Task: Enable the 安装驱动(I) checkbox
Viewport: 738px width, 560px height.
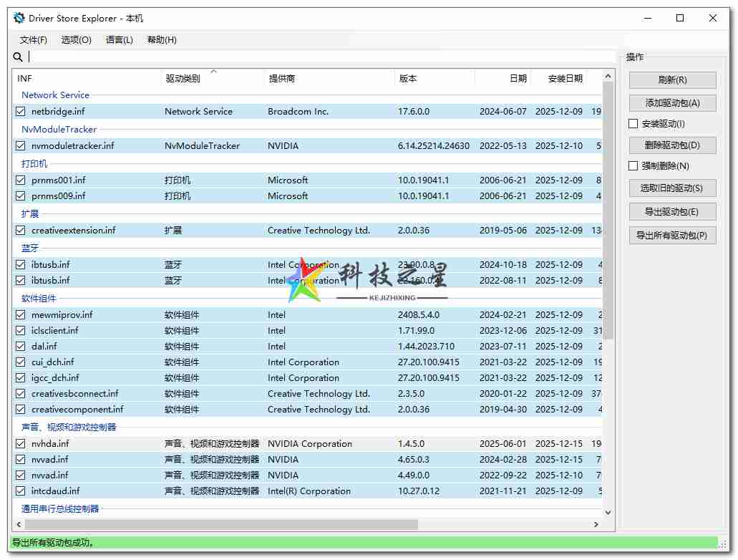Action: click(633, 123)
